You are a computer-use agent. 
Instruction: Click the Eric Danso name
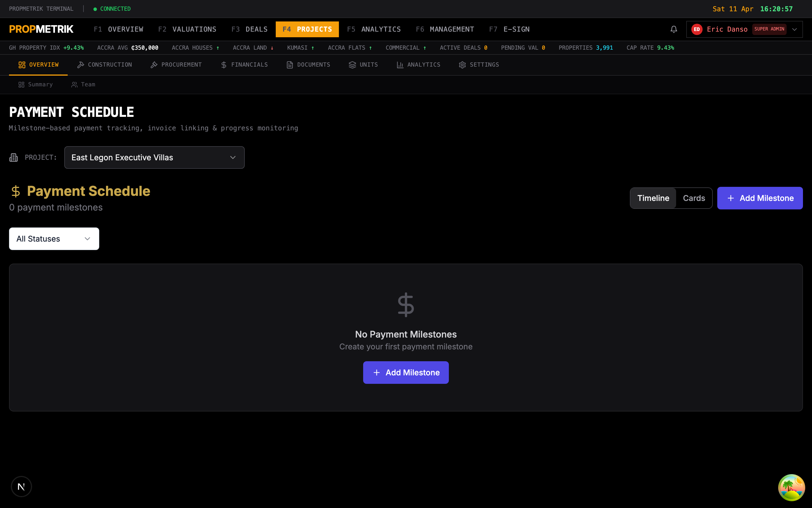coord(727,29)
